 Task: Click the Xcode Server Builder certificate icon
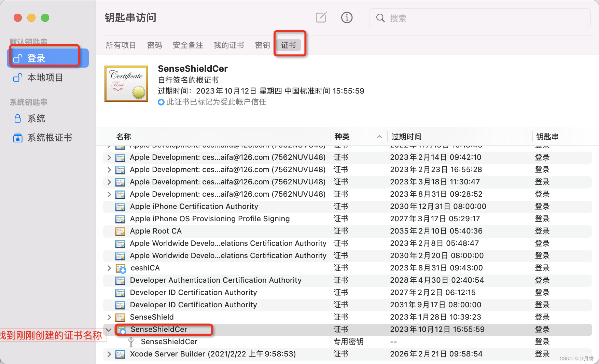click(x=120, y=354)
